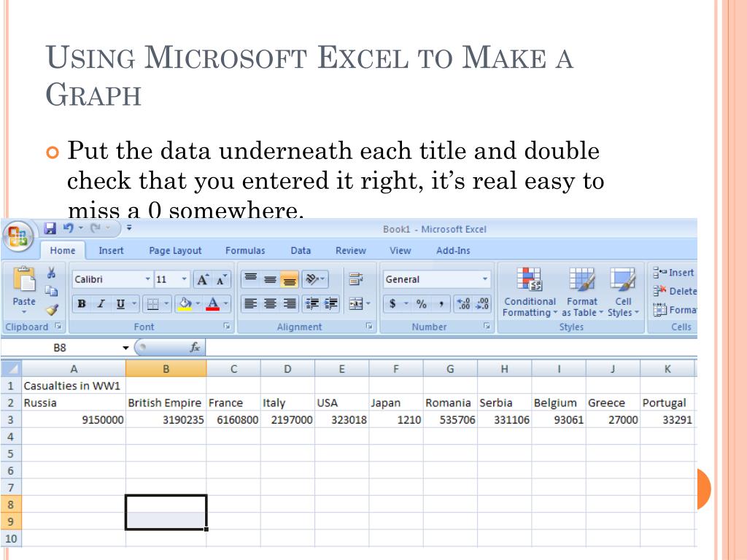Screen dimensions: 747x560
Task: Open Conditional Formatting menu
Action: tap(530, 292)
